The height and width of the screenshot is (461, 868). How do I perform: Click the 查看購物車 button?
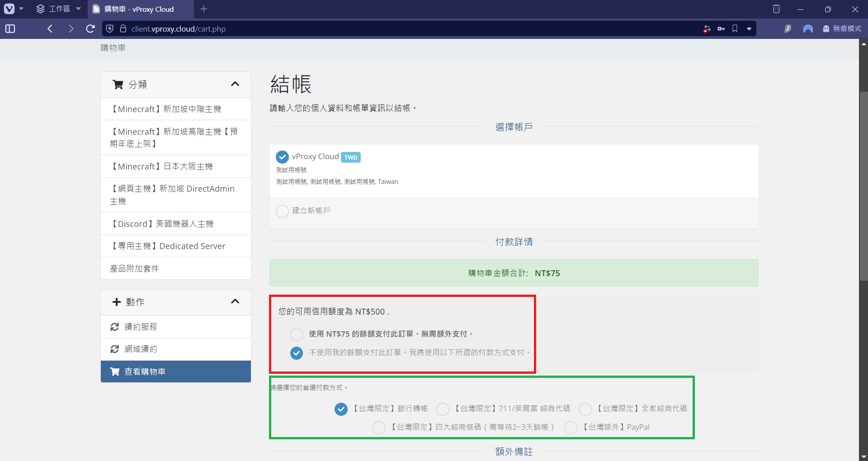175,372
